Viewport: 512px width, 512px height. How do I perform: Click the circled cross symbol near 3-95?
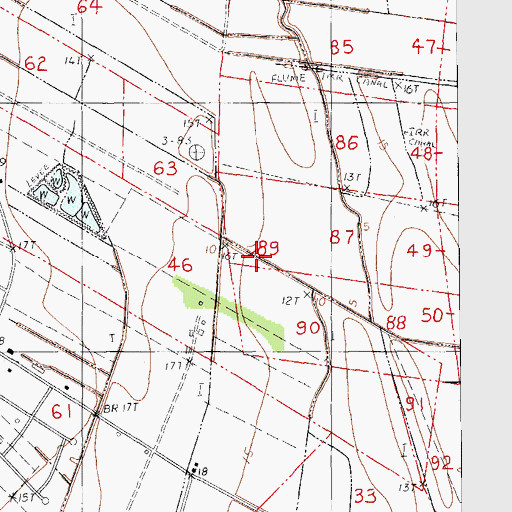point(197,152)
